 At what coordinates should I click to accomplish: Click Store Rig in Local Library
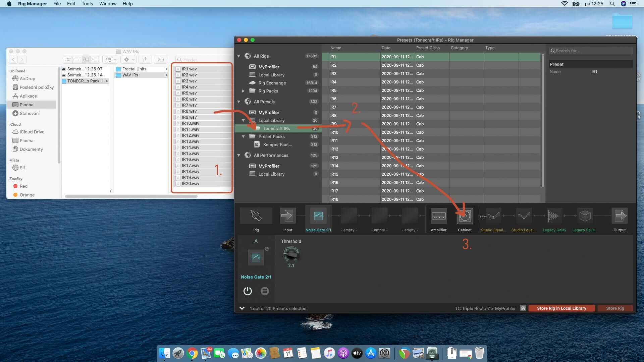click(561, 308)
